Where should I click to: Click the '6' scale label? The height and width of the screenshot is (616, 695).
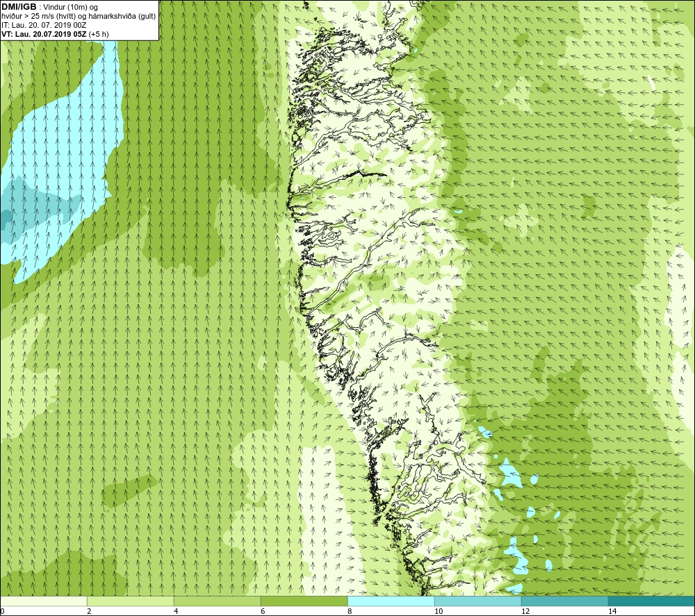pos(263,611)
